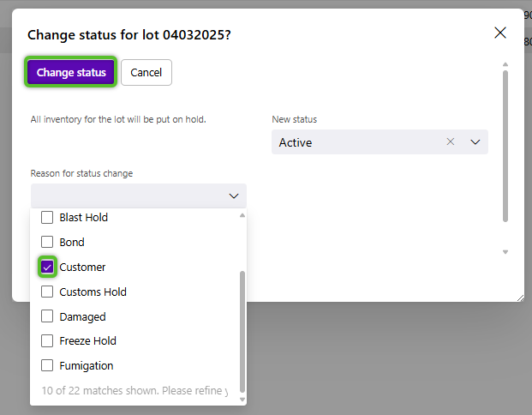Screen dimensions: 532x415
Task: Collapse the Reason for status change dropdown
Action: 234,196
